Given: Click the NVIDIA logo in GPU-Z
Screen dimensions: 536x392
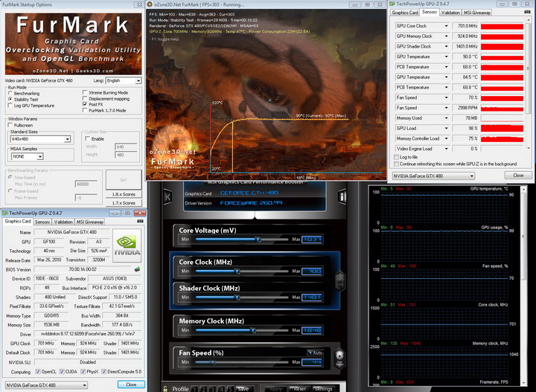Looking at the screenshot, I should click(x=127, y=246).
